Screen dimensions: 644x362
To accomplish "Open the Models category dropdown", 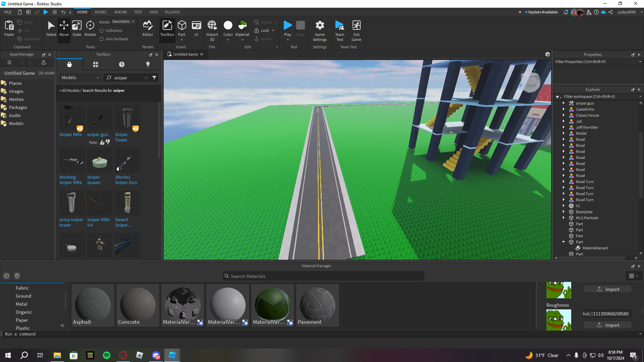I will pos(80,78).
